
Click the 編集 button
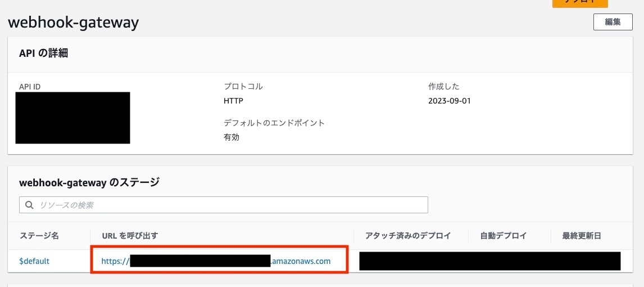pos(613,22)
